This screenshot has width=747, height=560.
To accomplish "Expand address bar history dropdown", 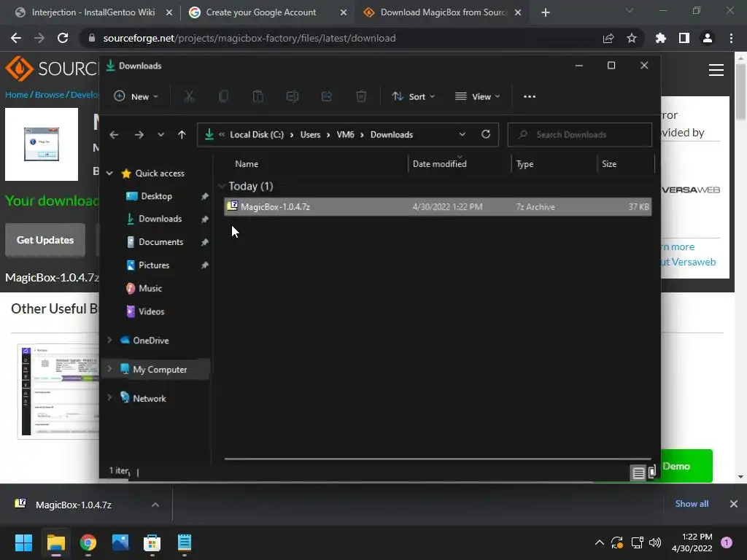I will click(x=462, y=134).
